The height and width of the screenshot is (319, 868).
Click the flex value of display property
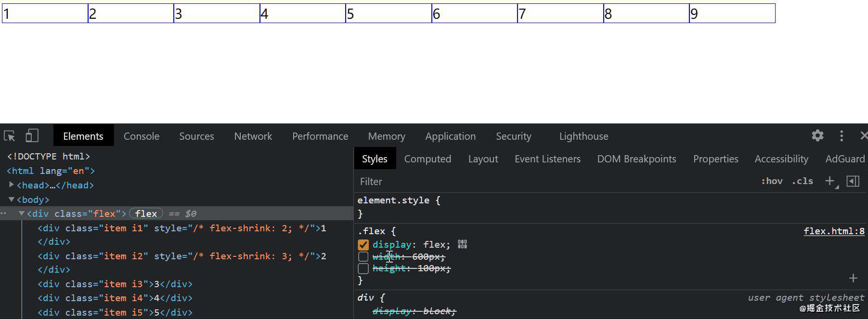pos(434,245)
